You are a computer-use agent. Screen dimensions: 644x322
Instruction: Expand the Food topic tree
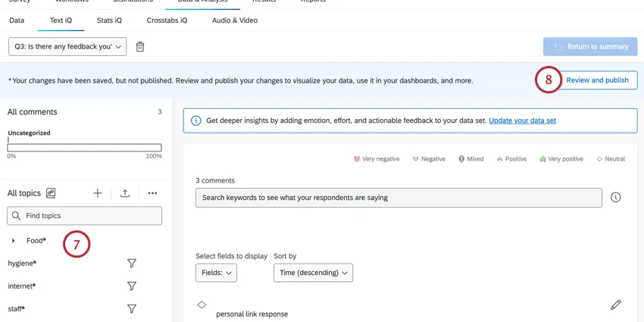(14, 241)
